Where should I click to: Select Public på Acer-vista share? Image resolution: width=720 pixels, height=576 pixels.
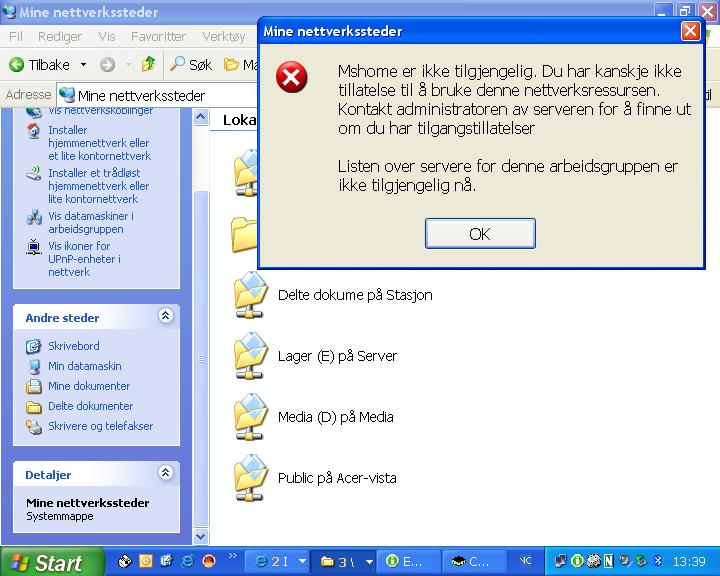[x=337, y=478]
